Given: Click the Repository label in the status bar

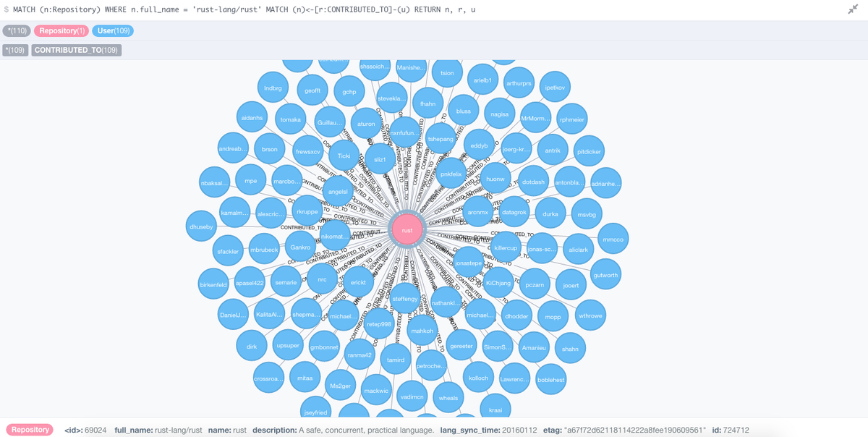Looking at the screenshot, I should pyautogui.click(x=30, y=430).
